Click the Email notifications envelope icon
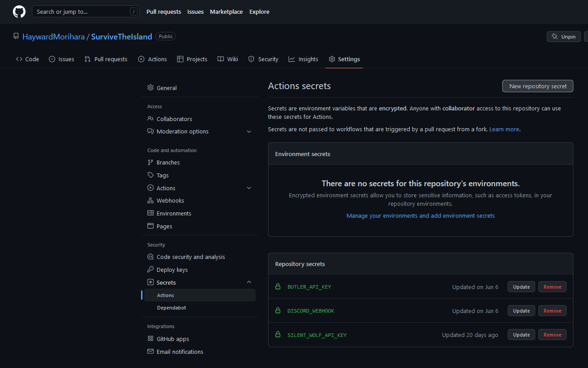Image resolution: width=588 pixels, height=368 pixels. point(150,352)
